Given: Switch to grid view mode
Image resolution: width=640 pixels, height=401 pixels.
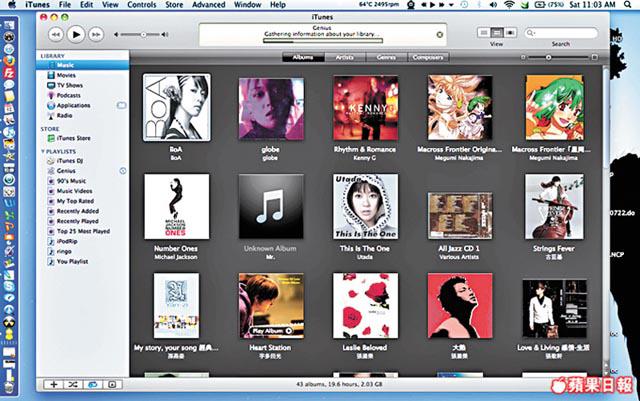Looking at the screenshot, I should click(x=497, y=32).
